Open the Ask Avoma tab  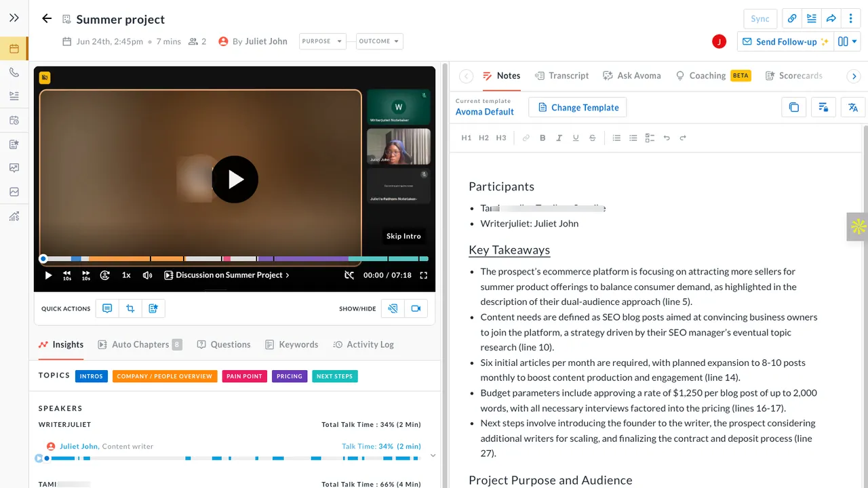(x=631, y=76)
